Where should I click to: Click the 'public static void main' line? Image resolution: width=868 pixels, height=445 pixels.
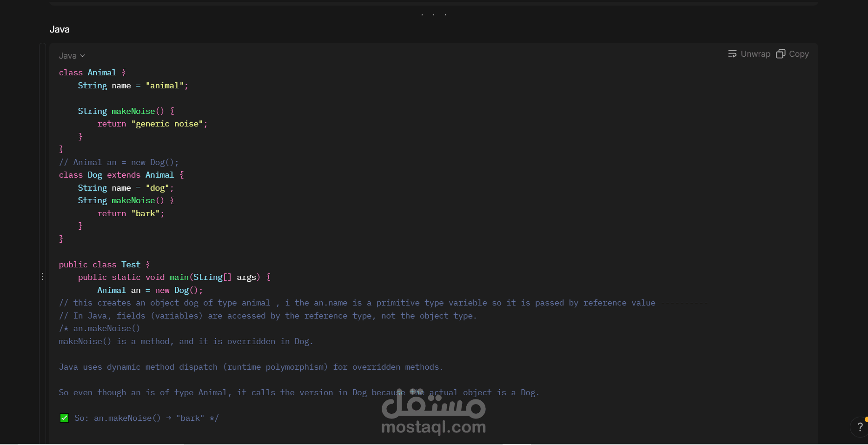(x=174, y=277)
